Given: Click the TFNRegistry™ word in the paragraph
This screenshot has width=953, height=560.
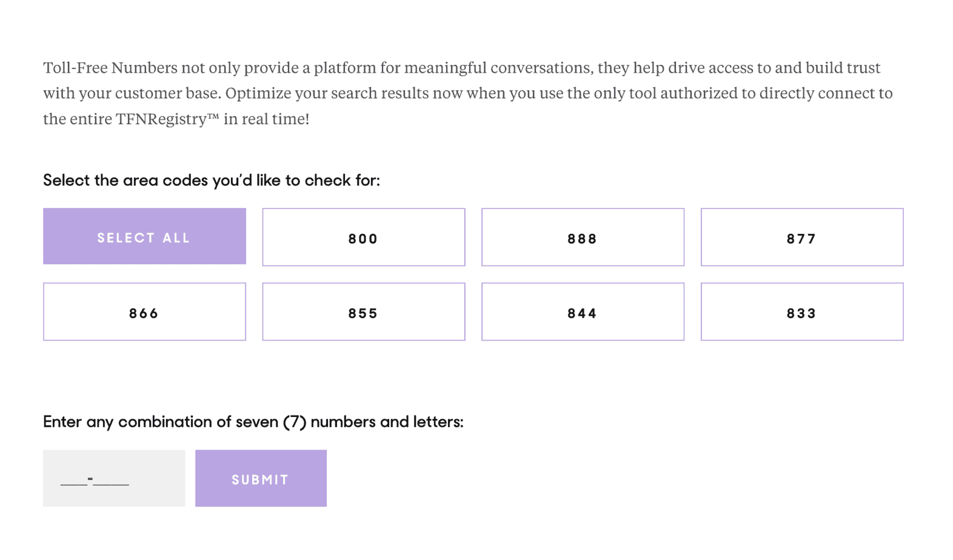Looking at the screenshot, I should click(x=167, y=119).
